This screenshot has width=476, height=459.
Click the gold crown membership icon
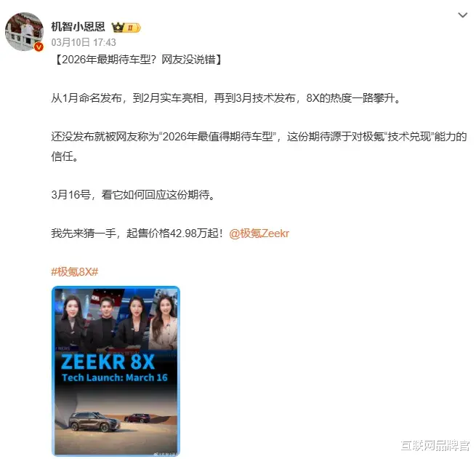click(118, 28)
